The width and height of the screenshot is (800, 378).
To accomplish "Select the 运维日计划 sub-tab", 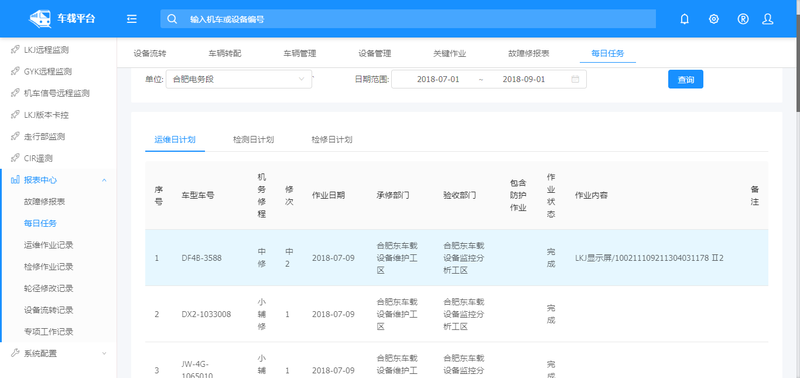I will pyautogui.click(x=175, y=140).
